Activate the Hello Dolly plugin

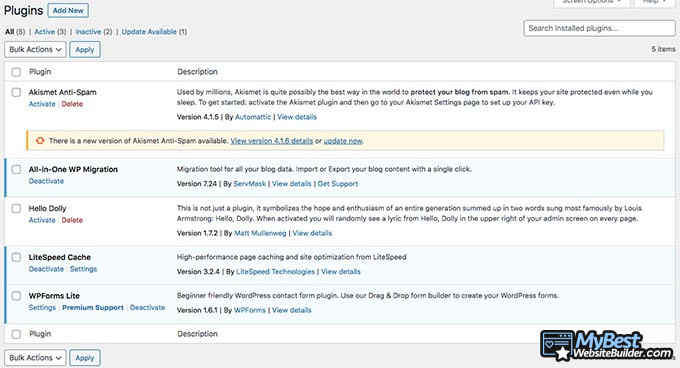[x=42, y=220]
